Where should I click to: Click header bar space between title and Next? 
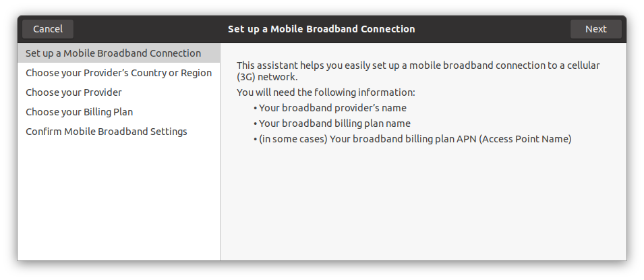point(492,29)
